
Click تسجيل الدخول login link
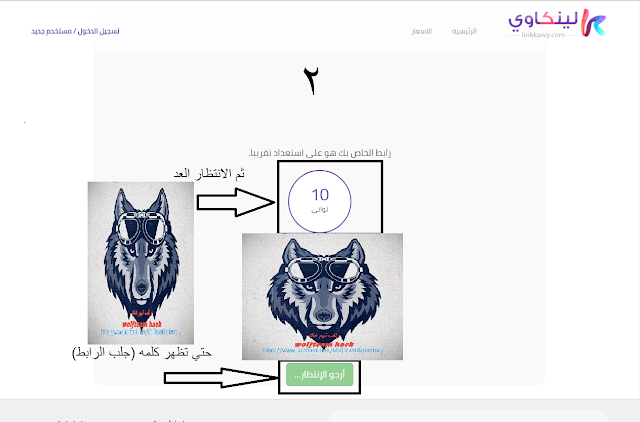(98, 31)
